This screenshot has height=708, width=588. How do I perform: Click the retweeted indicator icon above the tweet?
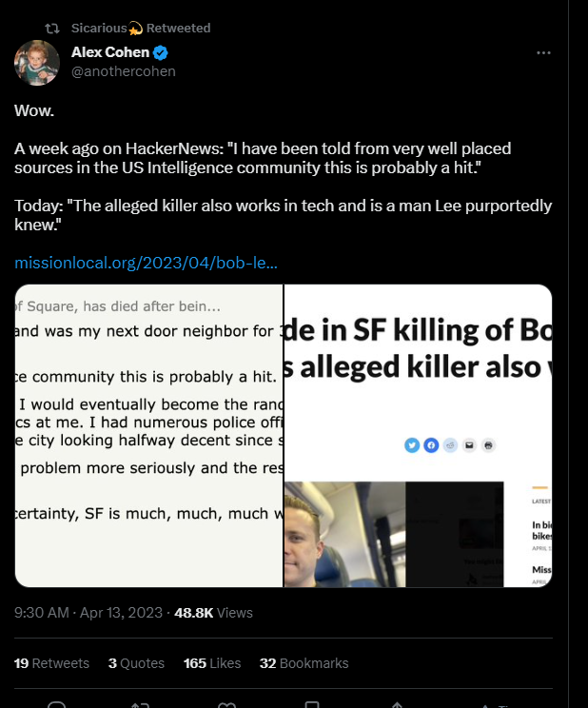point(52,29)
